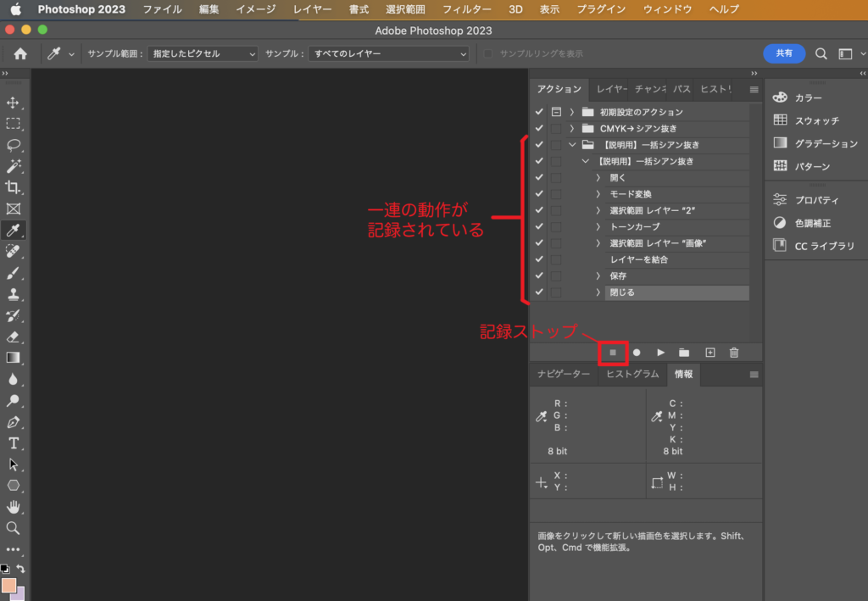Select the Magic Wand tool

click(13, 166)
